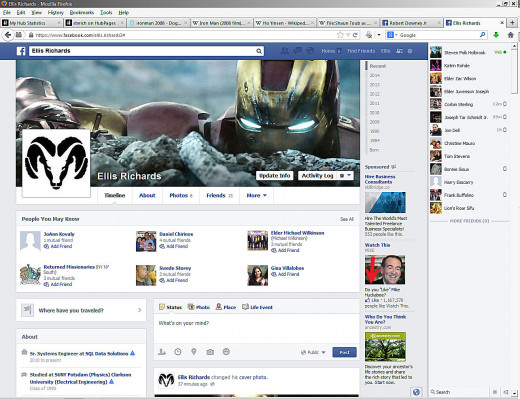Jump to 2009 on the timeline navigator
Screen dimensions: 520x399
pos(374,122)
